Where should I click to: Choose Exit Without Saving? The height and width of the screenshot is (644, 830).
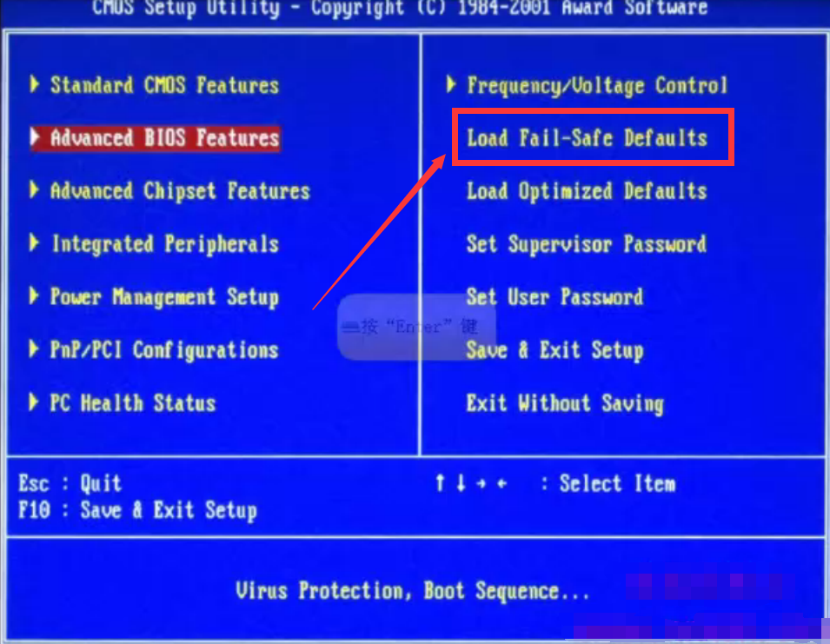pos(565,403)
